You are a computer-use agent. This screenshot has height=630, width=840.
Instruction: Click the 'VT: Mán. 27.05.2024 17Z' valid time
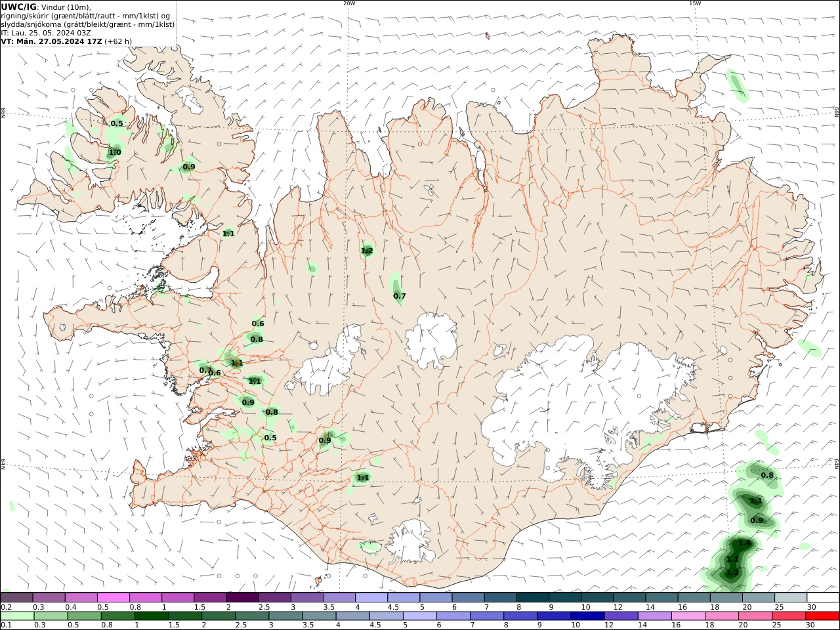coord(51,41)
